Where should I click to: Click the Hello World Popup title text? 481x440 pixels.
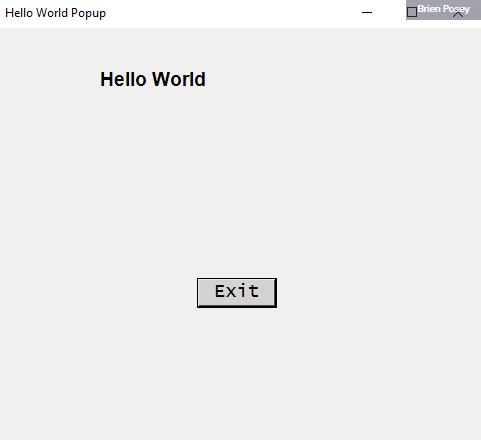click(56, 13)
